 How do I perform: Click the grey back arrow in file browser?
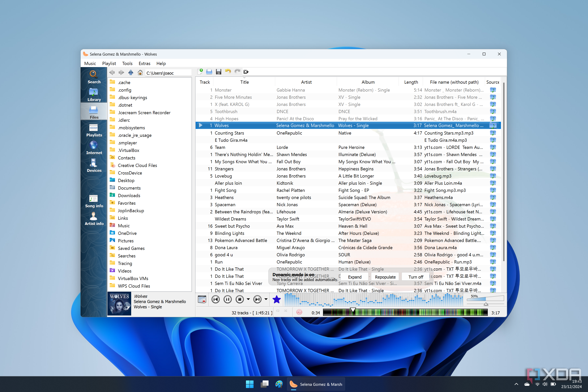(112, 73)
